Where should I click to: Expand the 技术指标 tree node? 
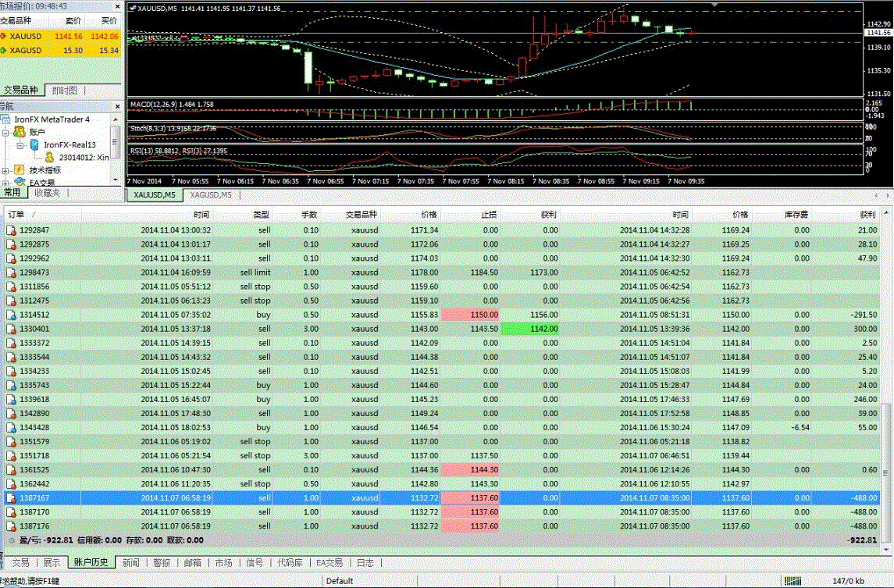point(5,170)
